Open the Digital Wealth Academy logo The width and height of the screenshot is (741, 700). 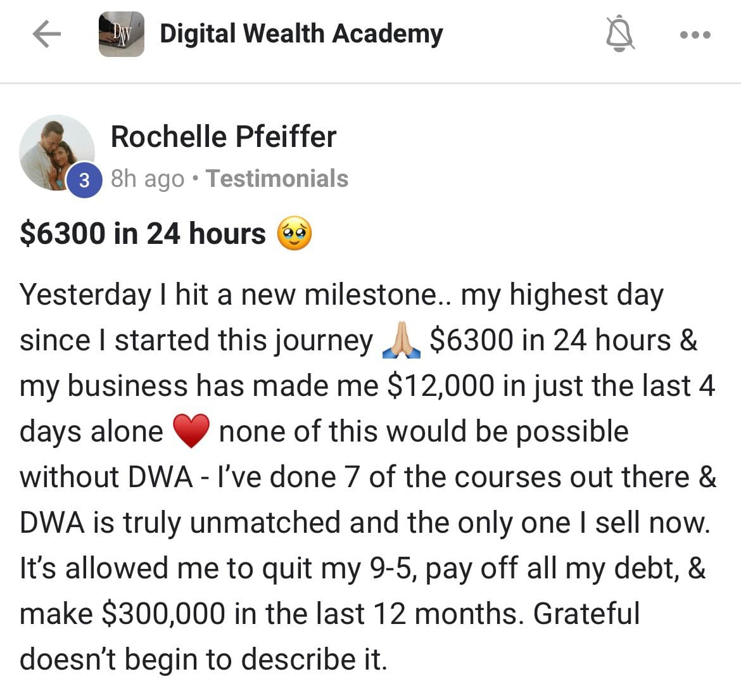tap(122, 34)
